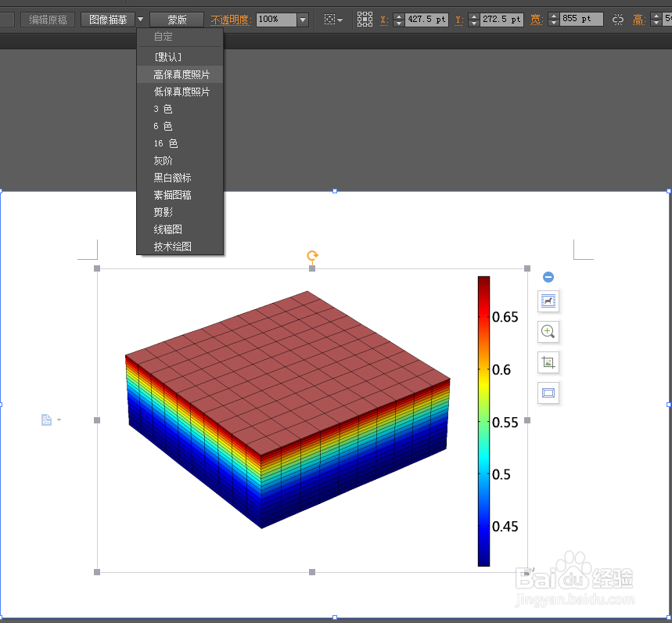Open the 图像描摹 preset dropdown arrow
This screenshot has height=623, width=672.
(x=141, y=20)
